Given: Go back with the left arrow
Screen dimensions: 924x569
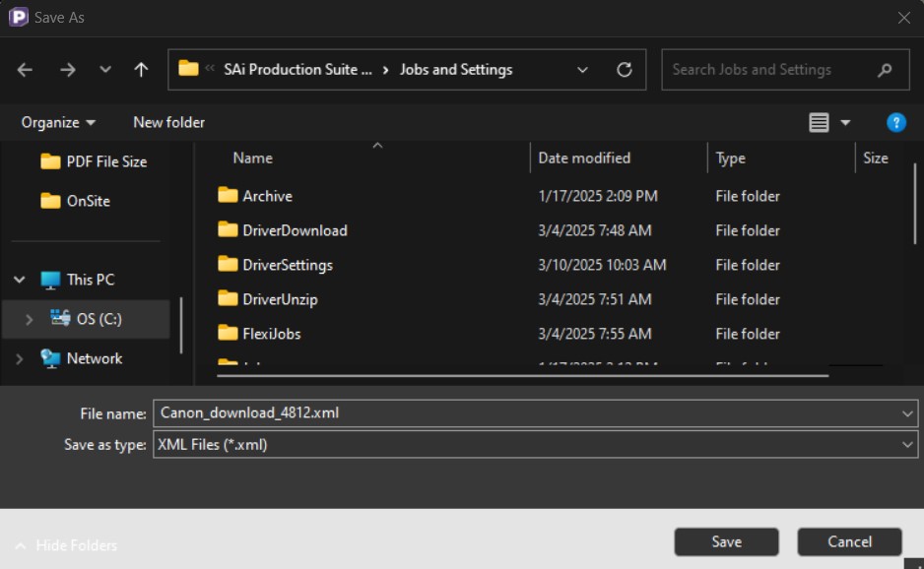Looking at the screenshot, I should pos(25,70).
